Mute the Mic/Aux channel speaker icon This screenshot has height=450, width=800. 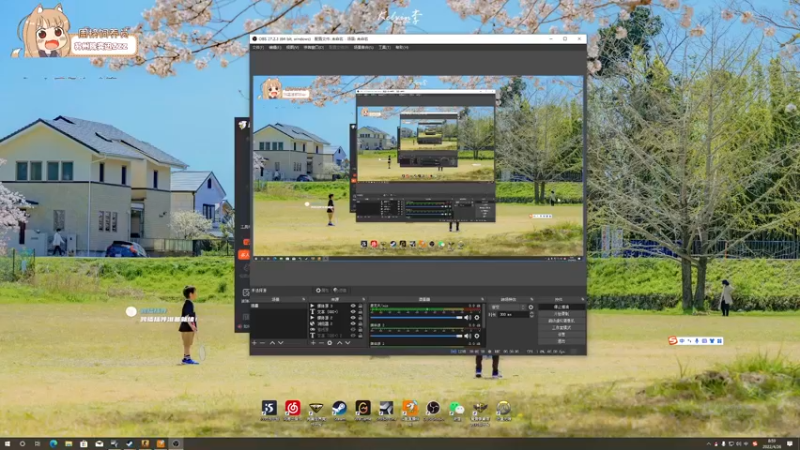click(467, 318)
